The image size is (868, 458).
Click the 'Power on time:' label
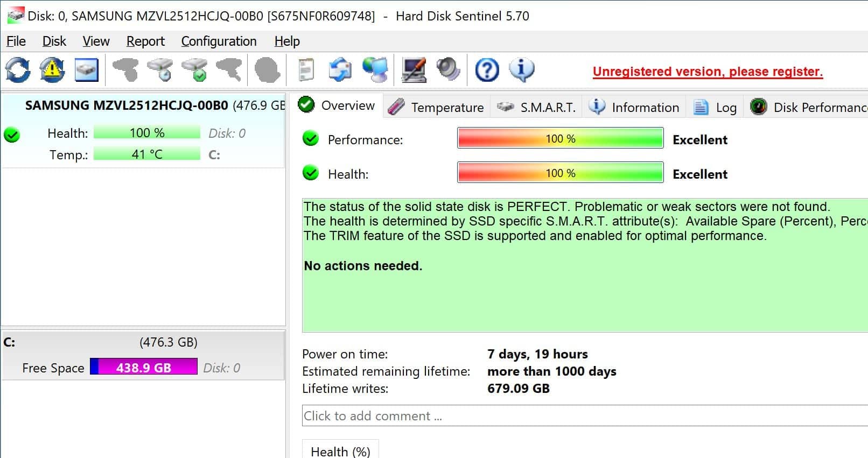[x=345, y=354]
